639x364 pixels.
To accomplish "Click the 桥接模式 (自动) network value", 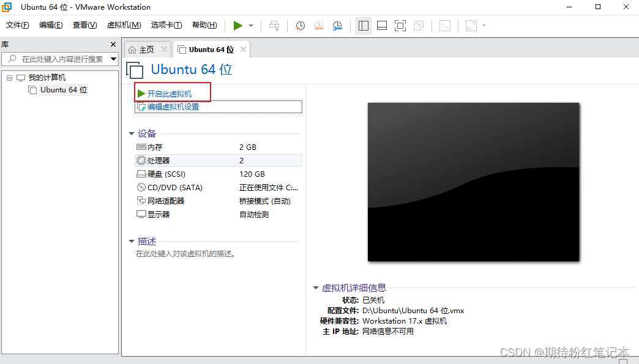I will point(265,201).
